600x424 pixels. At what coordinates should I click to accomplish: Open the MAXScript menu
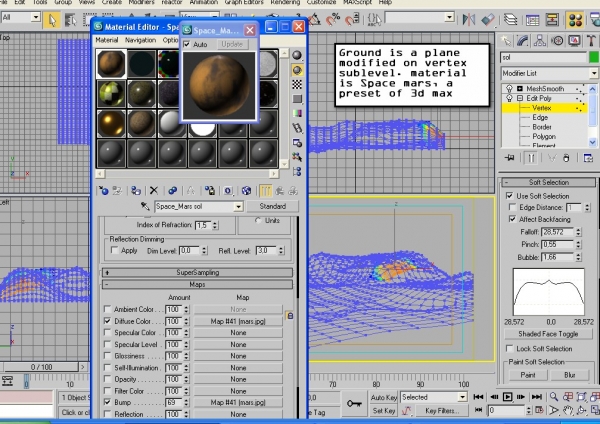(x=358, y=2)
